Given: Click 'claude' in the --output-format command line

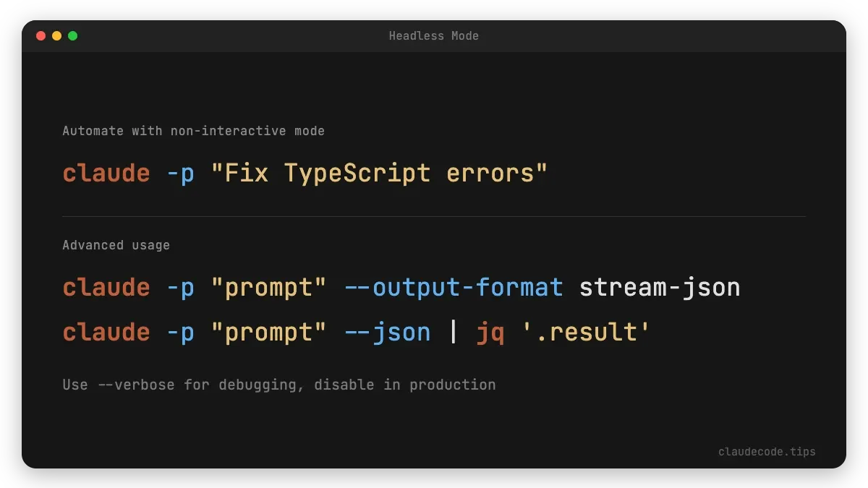Looking at the screenshot, I should (106, 288).
